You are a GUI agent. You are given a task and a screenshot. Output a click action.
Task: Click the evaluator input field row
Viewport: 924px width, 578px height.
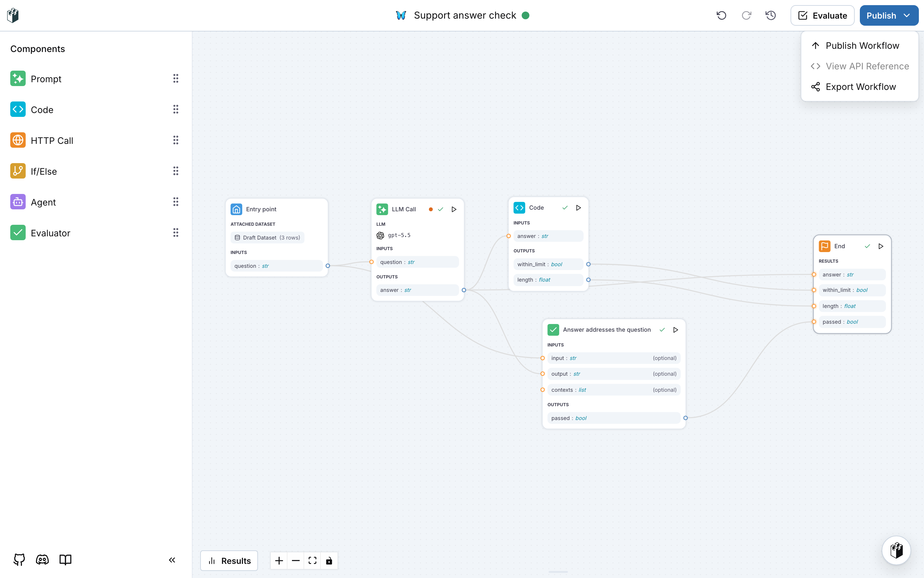click(614, 358)
